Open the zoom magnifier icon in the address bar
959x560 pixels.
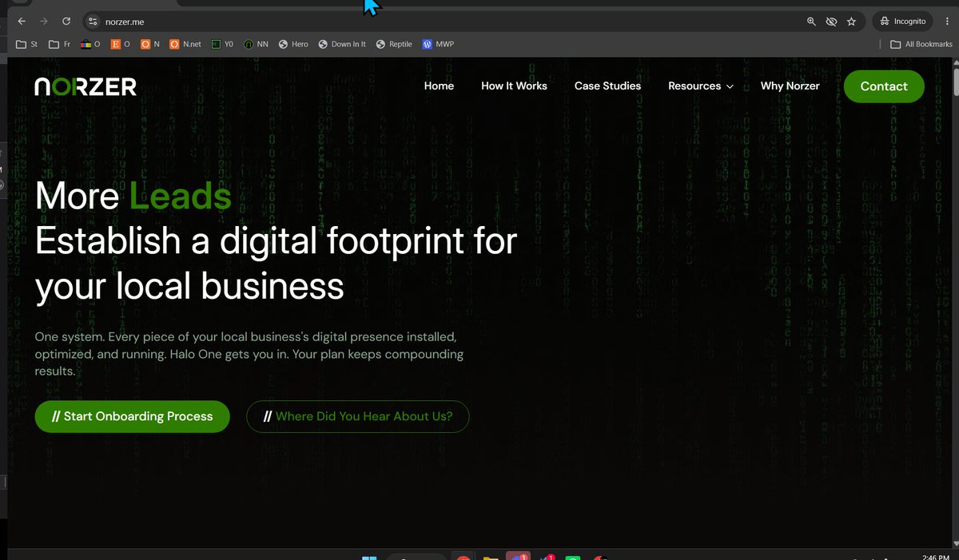tap(811, 22)
